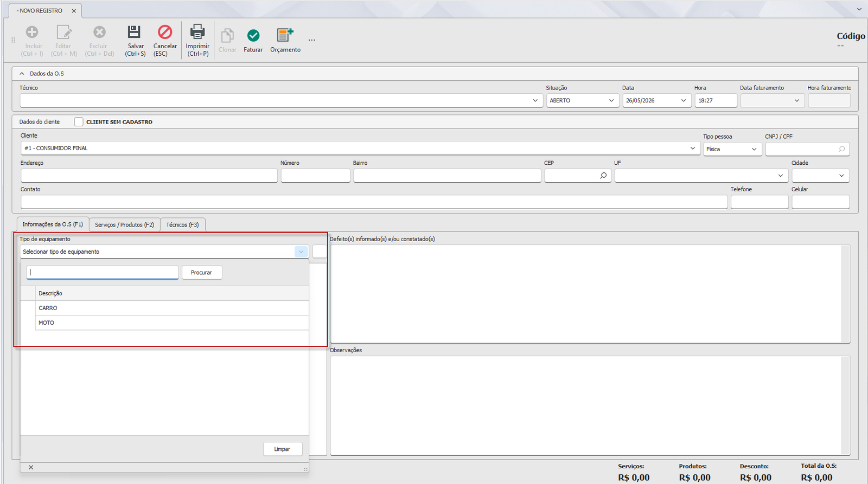
Task: Open the Cidade dropdown
Action: pyautogui.click(x=841, y=176)
